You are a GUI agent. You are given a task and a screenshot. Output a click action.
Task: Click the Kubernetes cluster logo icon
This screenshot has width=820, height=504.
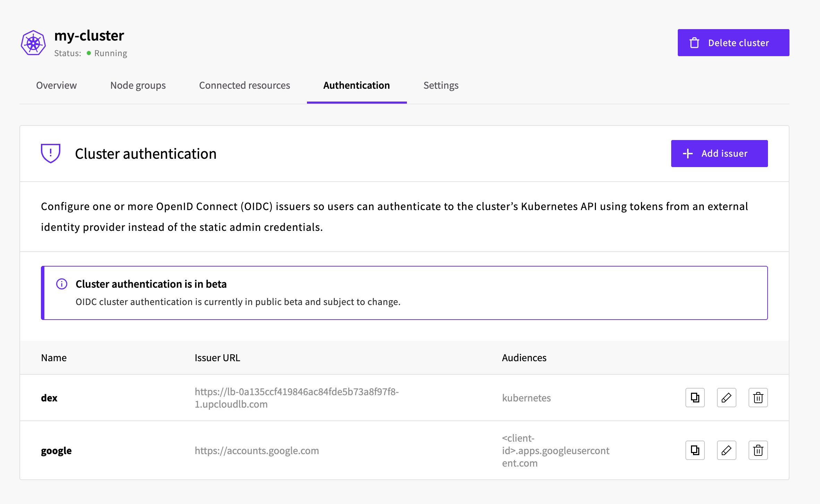pyautogui.click(x=33, y=43)
